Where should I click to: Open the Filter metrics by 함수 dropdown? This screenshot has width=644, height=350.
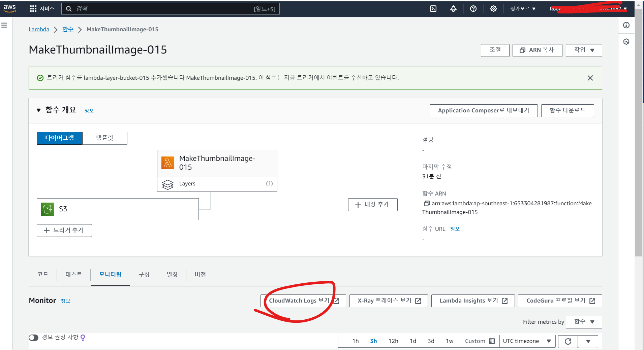click(584, 322)
